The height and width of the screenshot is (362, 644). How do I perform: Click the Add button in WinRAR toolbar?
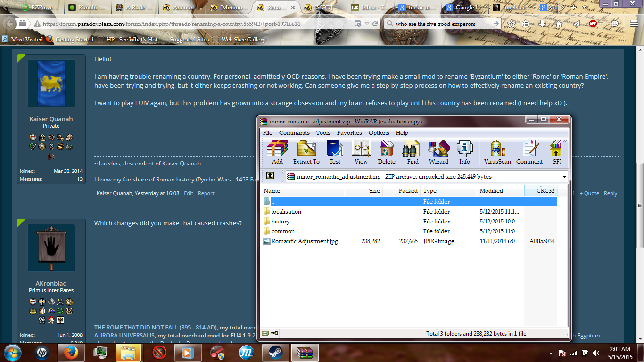pyautogui.click(x=277, y=153)
